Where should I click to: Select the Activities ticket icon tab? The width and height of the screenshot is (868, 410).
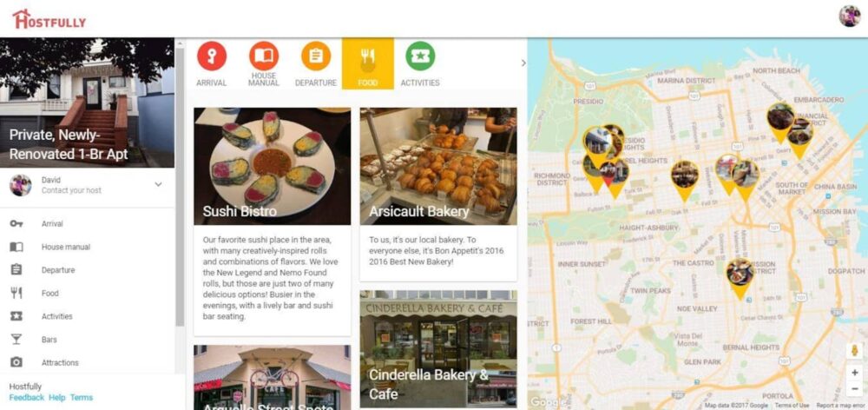420,56
